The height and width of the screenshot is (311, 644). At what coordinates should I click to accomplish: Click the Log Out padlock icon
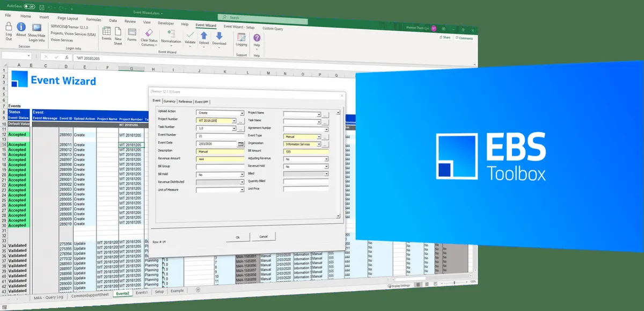(x=9, y=26)
